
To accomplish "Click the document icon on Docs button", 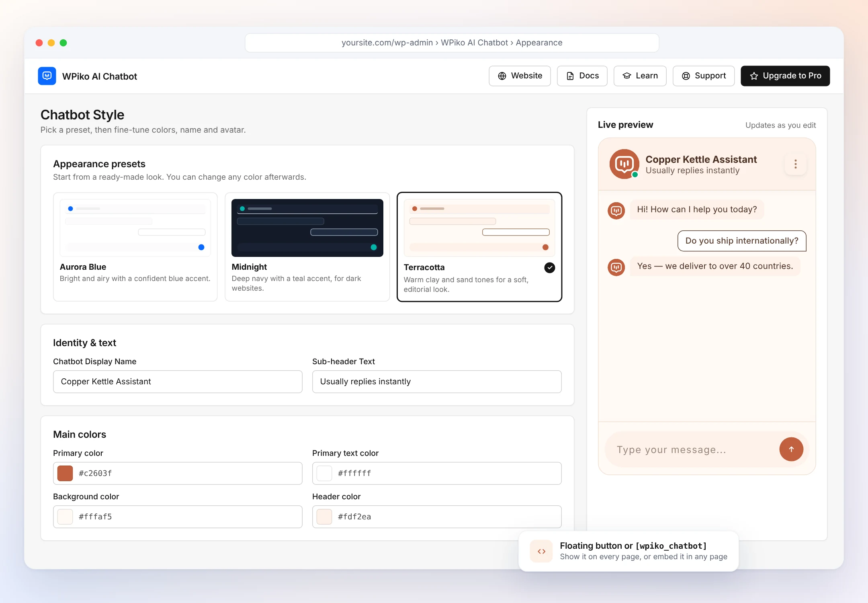I will point(570,76).
